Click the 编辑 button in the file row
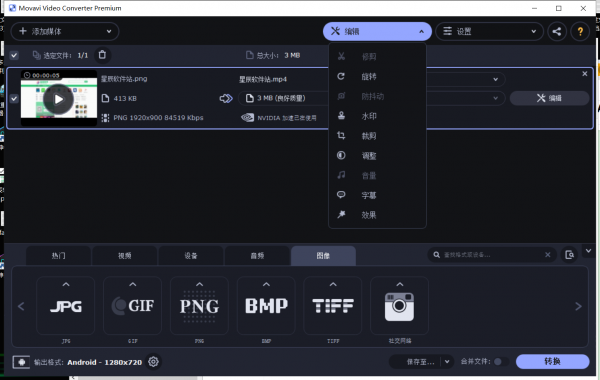Screen dimensions: 600x380 tap(549, 98)
